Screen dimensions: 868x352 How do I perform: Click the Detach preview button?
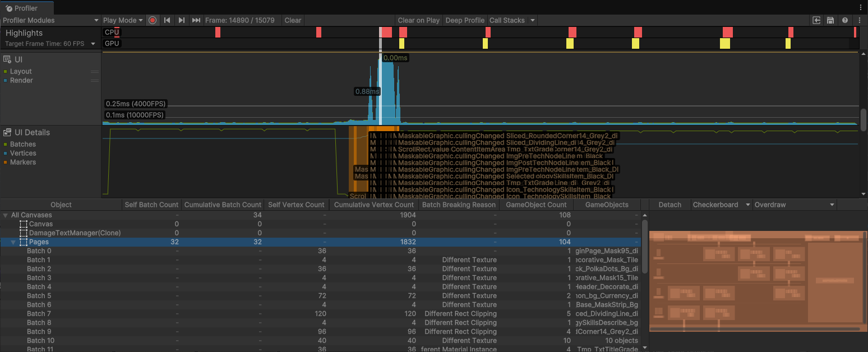click(670, 205)
